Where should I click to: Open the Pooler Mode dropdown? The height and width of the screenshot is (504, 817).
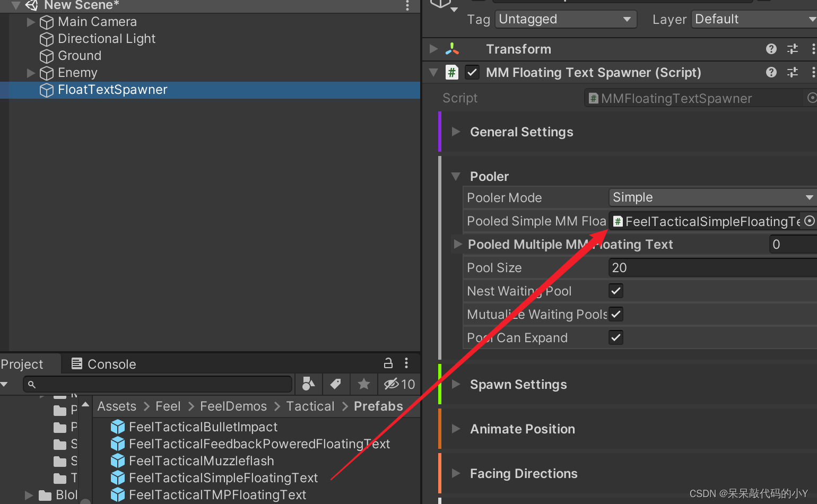click(x=711, y=197)
